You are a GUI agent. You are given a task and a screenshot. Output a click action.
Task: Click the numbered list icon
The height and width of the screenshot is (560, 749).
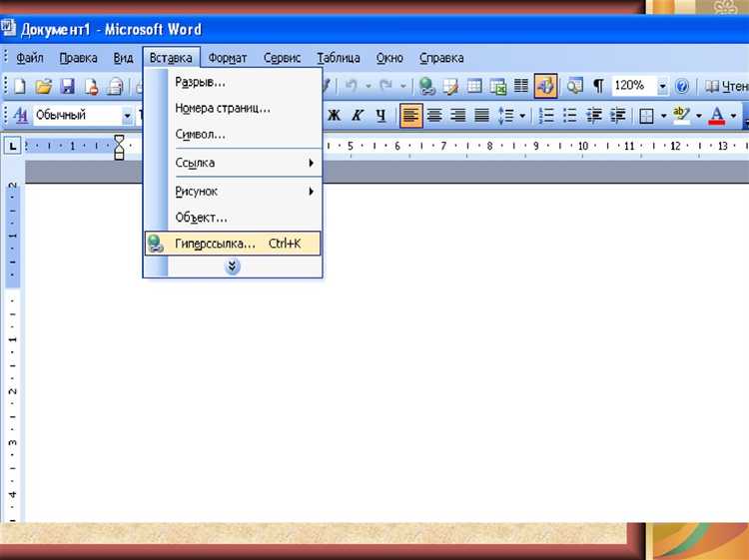click(x=546, y=115)
